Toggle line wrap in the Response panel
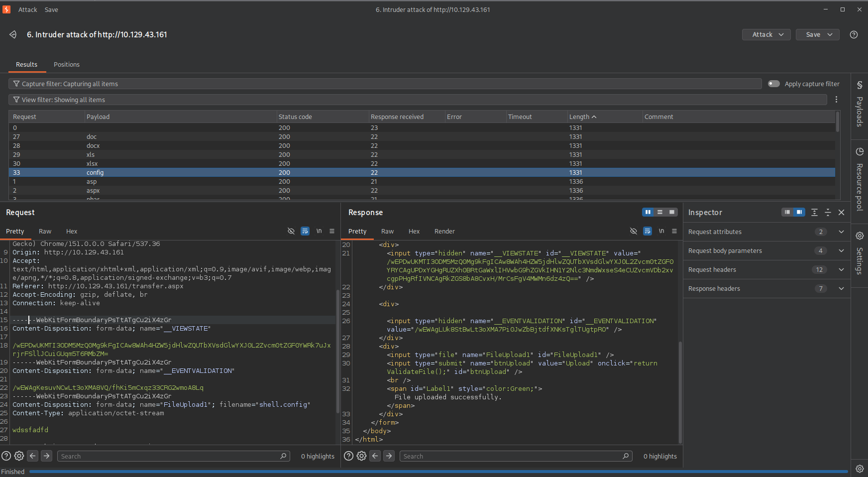Screen dimensions: 868x477 tap(647, 231)
